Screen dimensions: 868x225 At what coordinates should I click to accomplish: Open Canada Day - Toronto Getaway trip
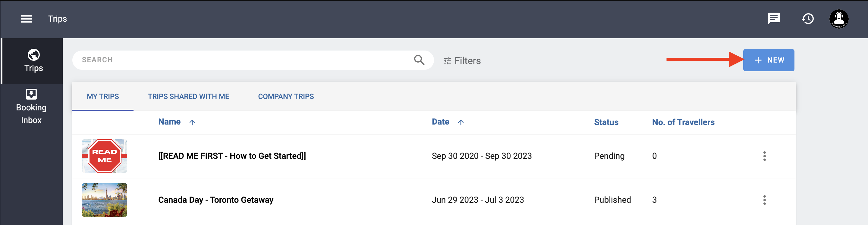coord(216,200)
